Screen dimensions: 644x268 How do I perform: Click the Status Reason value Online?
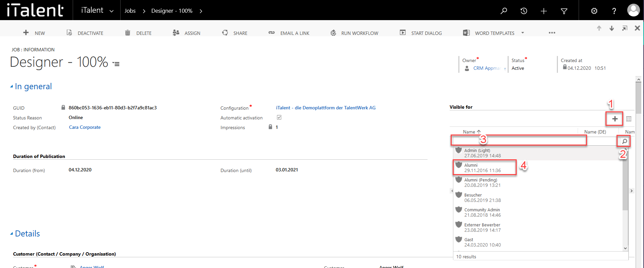(76, 117)
